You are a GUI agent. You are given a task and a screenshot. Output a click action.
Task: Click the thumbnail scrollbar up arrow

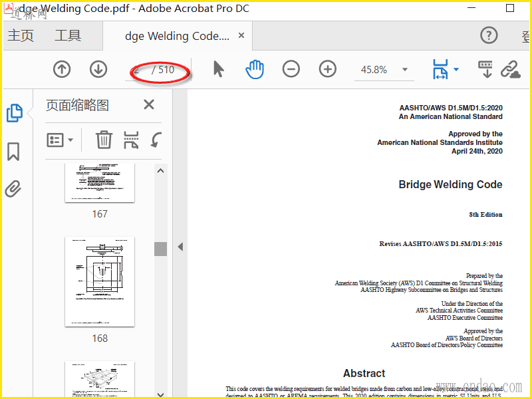(161, 171)
